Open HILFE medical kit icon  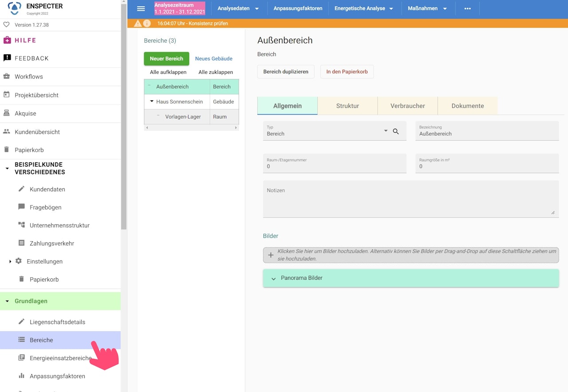tap(7, 40)
